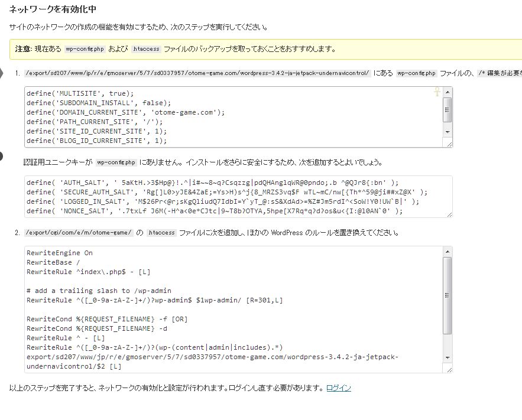
Task: Click the /export/sd207/www/jp/... path in step 1
Action: tap(197, 73)
